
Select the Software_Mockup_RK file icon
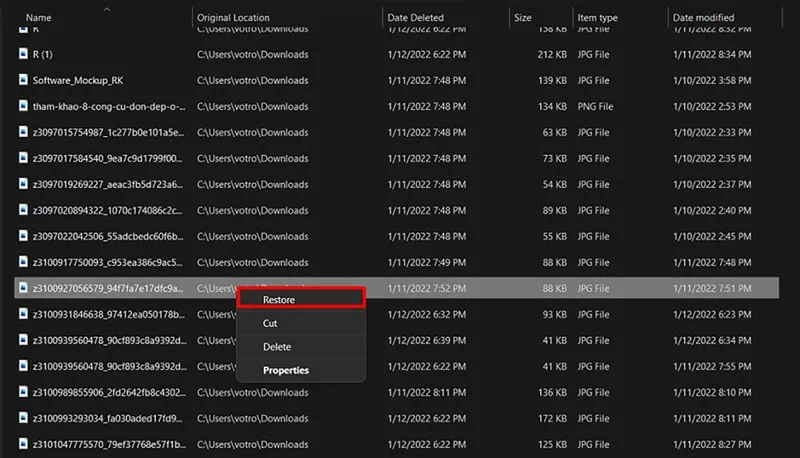pyautogui.click(x=23, y=80)
